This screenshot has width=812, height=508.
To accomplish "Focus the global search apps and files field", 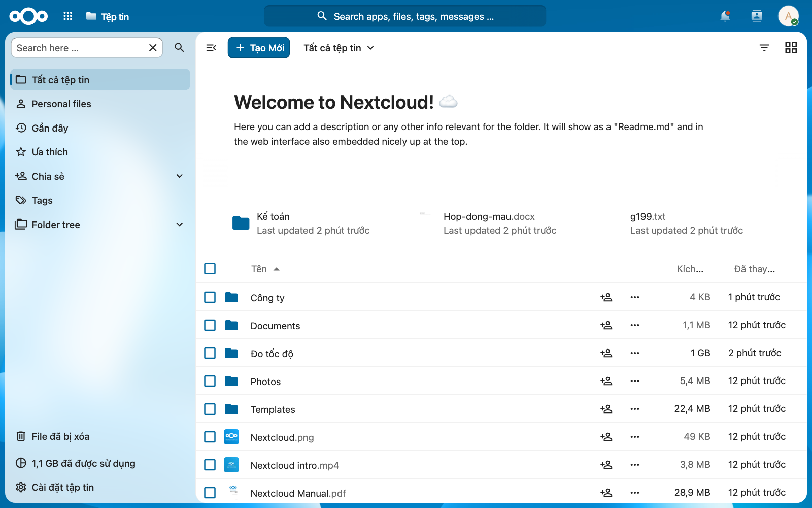I will (405, 16).
